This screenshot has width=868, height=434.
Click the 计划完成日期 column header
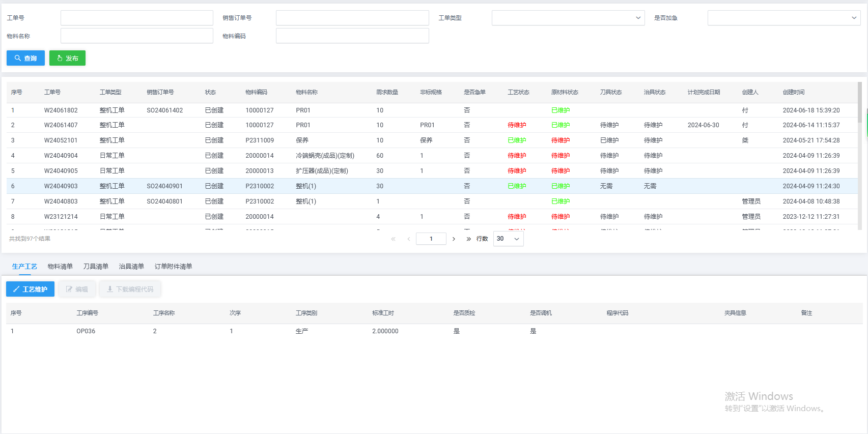tap(704, 92)
